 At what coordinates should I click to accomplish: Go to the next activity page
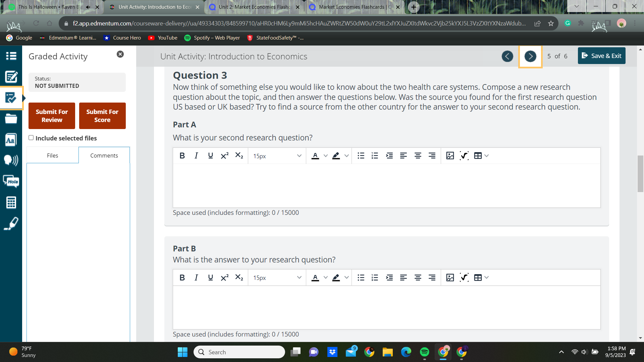point(530,56)
